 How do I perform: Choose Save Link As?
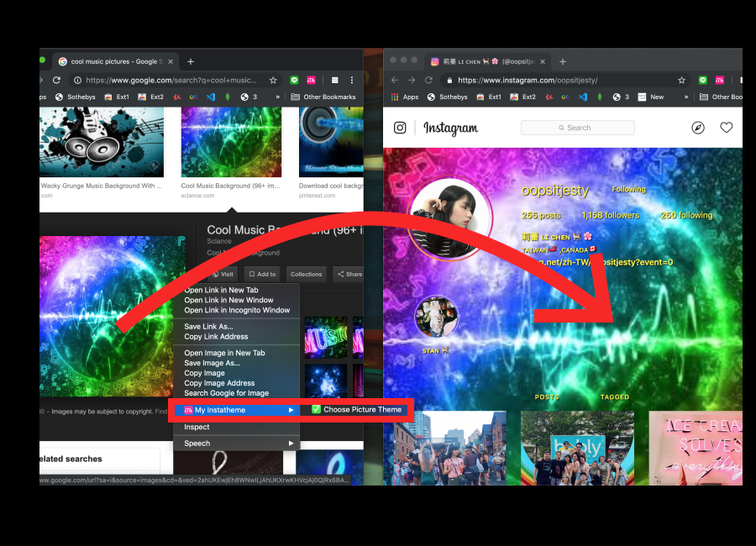click(x=236, y=327)
